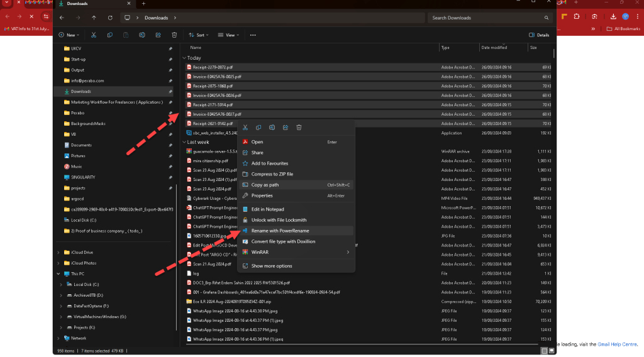Click the Rename icon in Explorer toolbar
The image size is (644, 357).
(142, 35)
